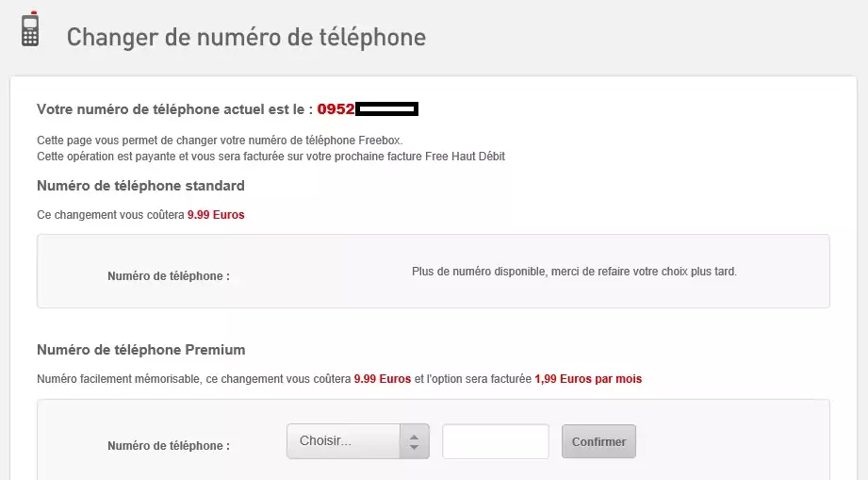Viewport: 868px width, 480px height.
Task: Open the "Choisir..." dropdown
Action: click(x=345, y=441)
